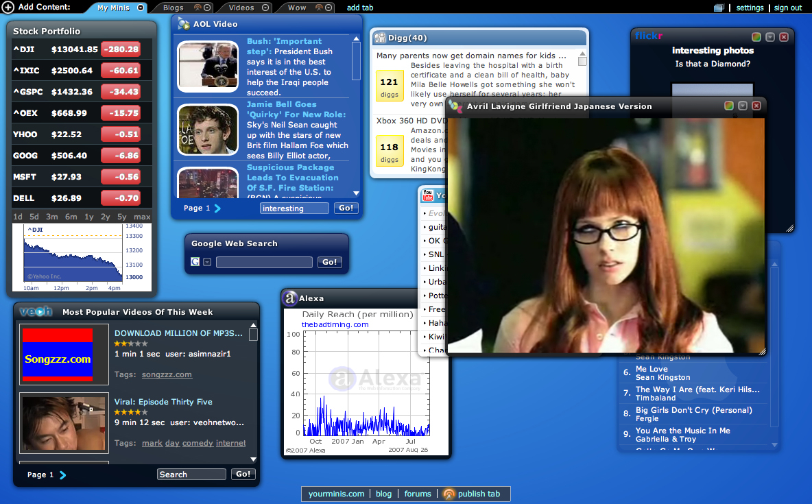The width and height of the screenshot is (812, 504).
Task: Select the My Minis tab
Action: click(113, 8)
